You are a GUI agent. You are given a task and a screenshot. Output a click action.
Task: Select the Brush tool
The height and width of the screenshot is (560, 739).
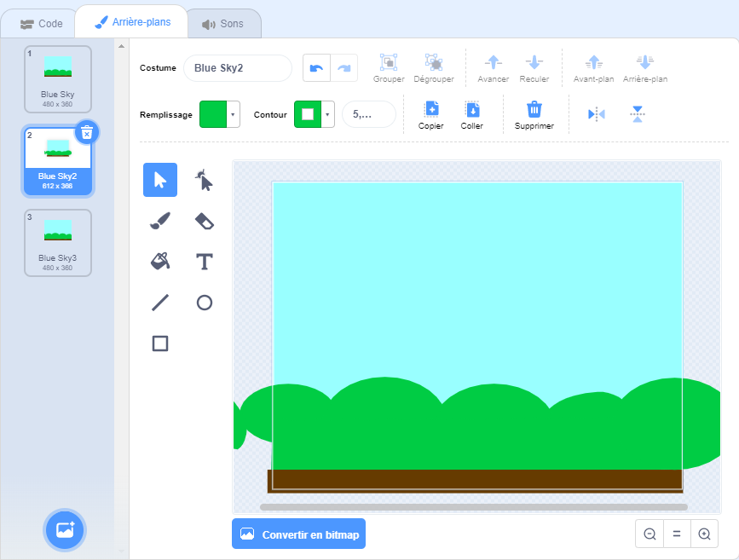[x=160, y=222]
